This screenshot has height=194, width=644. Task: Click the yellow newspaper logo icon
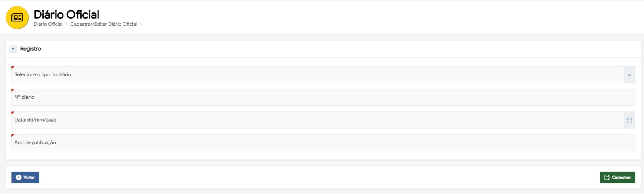coord(17,17)
